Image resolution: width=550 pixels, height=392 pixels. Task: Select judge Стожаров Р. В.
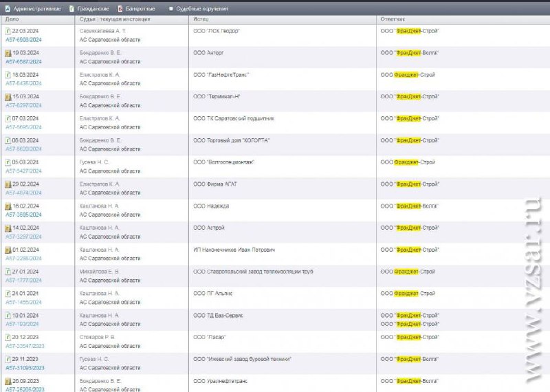pos(97,337)
